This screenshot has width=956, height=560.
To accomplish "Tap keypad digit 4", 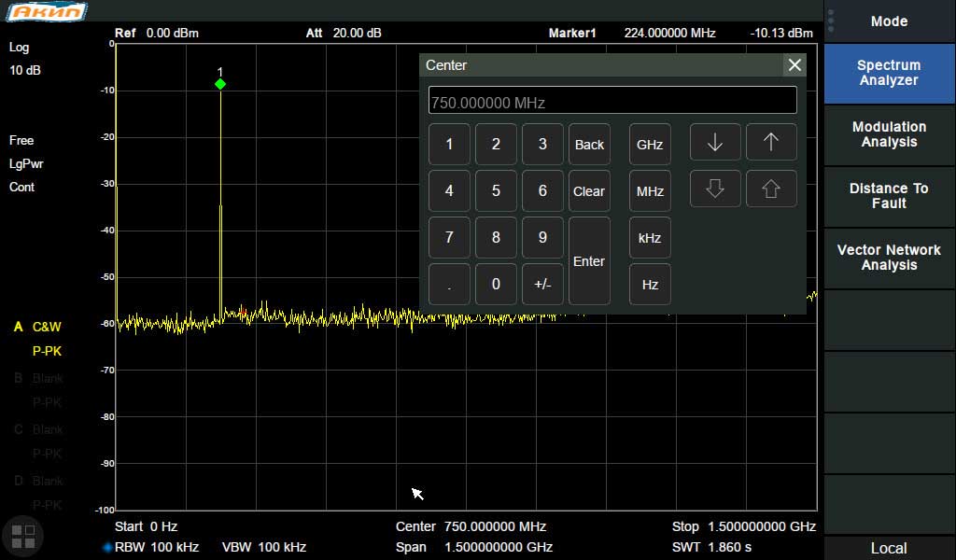I will [x=449, y=190].
